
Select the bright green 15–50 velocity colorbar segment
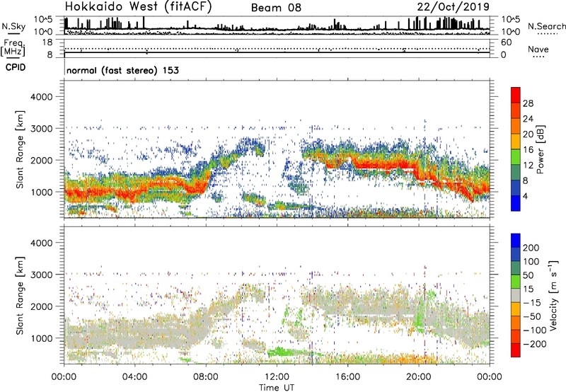coord(516,282)
